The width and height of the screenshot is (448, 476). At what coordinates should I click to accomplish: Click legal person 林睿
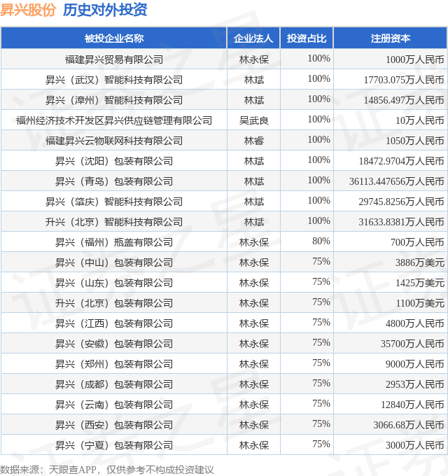(x=254, y=141)
